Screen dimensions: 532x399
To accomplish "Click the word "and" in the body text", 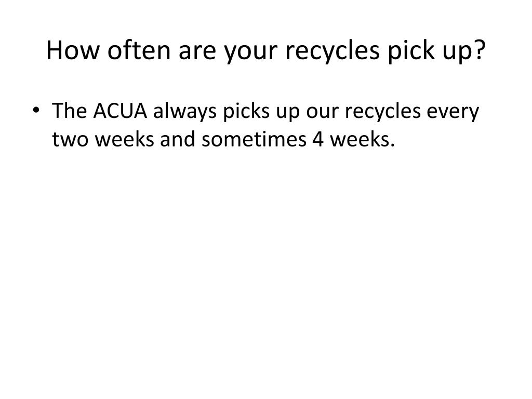I will [x=178, y=139].
